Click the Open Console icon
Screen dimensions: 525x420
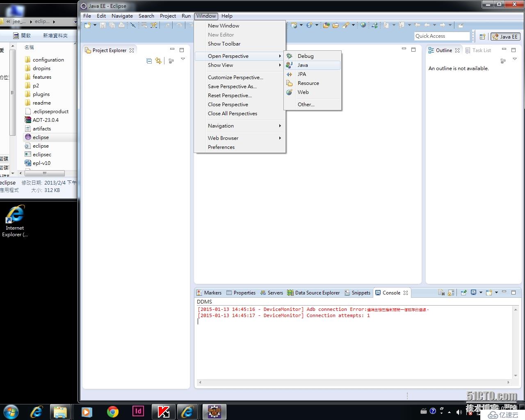(489, 292)
